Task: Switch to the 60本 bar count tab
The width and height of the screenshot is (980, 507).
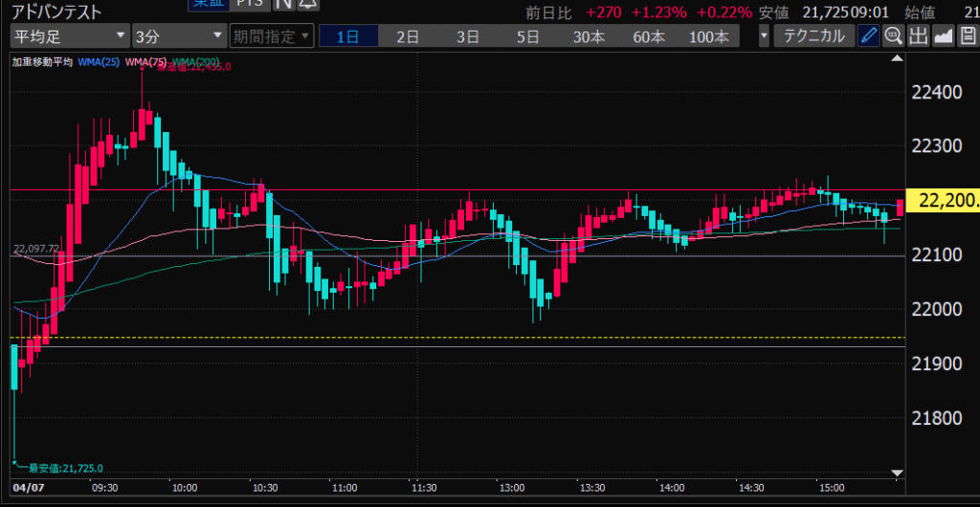Action: [x=648, y=37]
